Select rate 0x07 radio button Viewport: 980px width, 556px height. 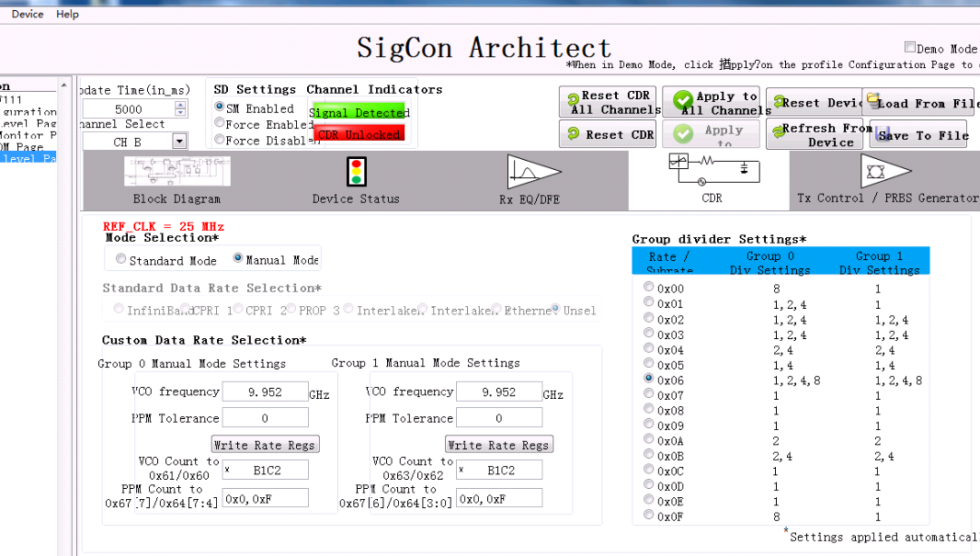tap(649, 393)
